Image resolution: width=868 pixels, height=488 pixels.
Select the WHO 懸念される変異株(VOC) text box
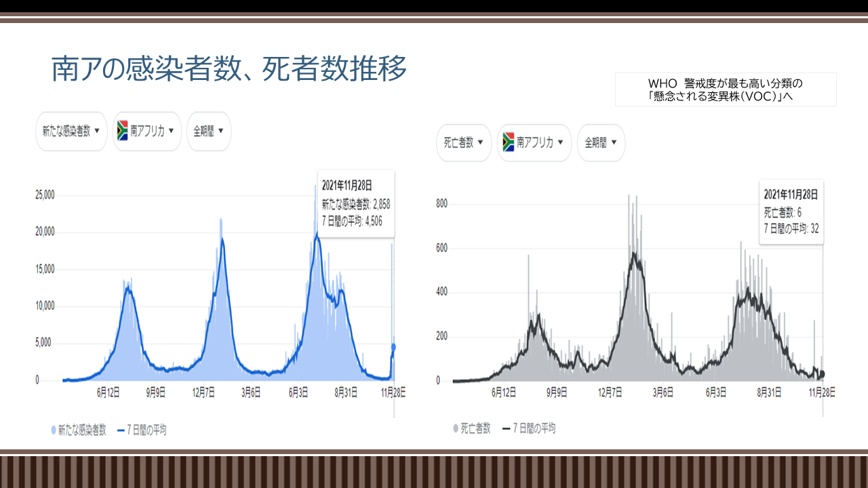coord(726,89)
